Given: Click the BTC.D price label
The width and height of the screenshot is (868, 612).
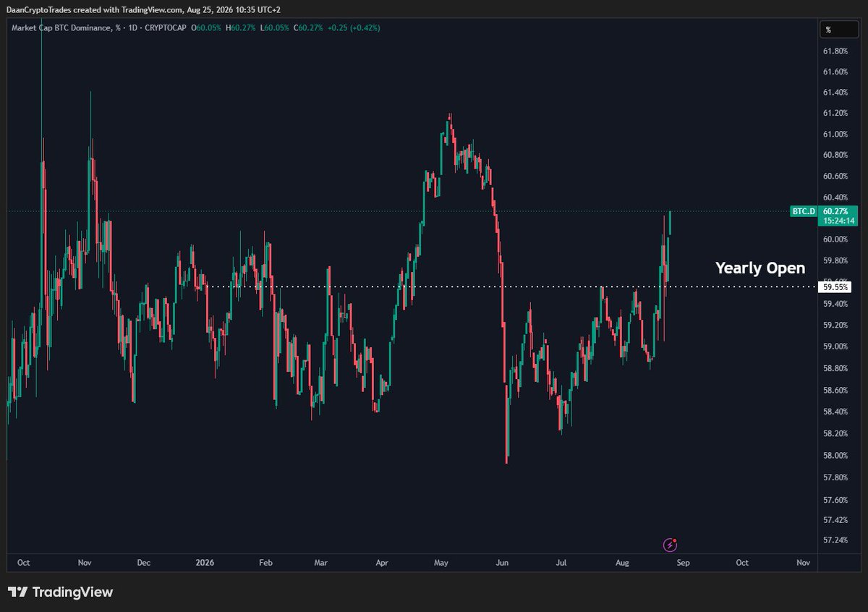Looking at the screenshot, I should [802, 211].
